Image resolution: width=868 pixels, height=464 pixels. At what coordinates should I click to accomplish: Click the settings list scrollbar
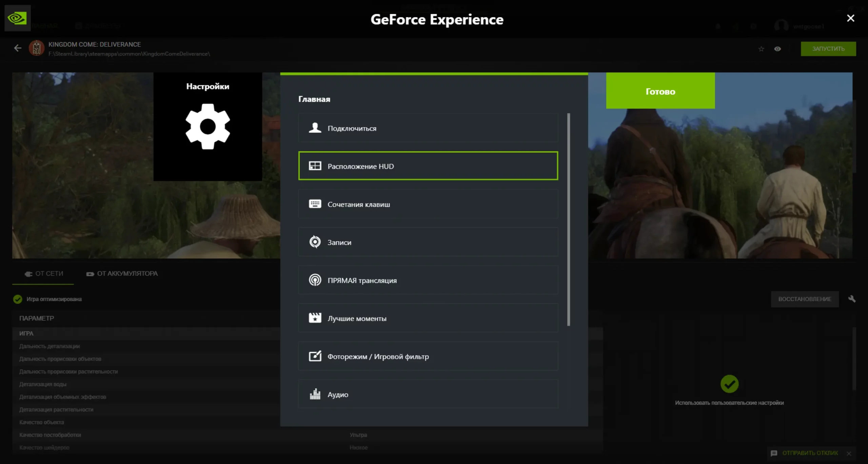569,220
